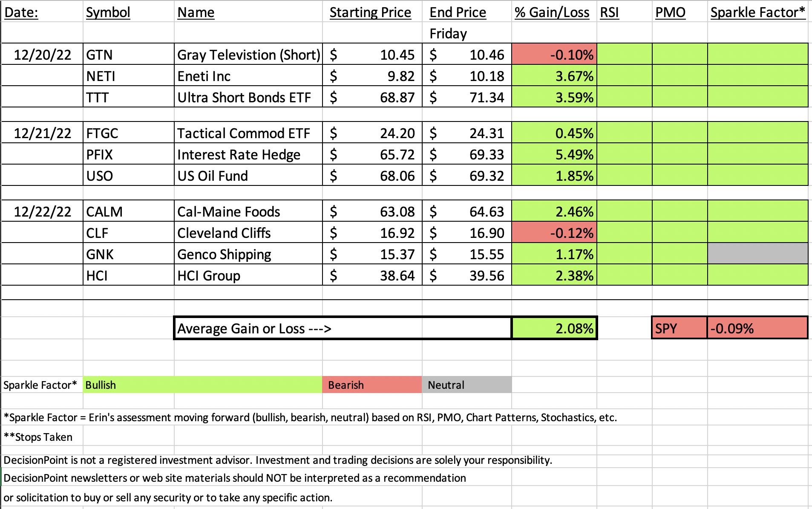Click the SPY -0.09% value cell
812x509 pixels.
(757, 328)
